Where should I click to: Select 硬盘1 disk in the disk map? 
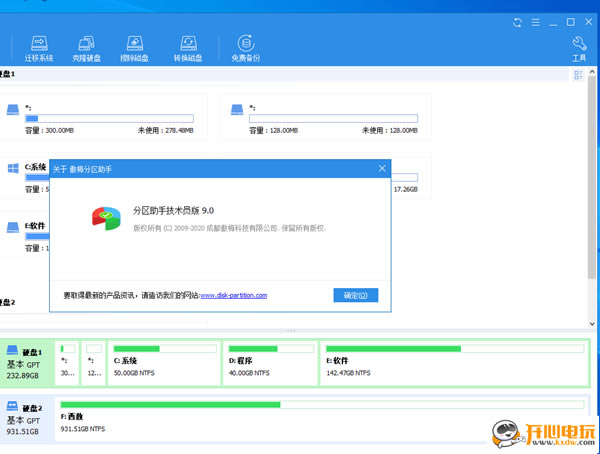pos(26,362)
